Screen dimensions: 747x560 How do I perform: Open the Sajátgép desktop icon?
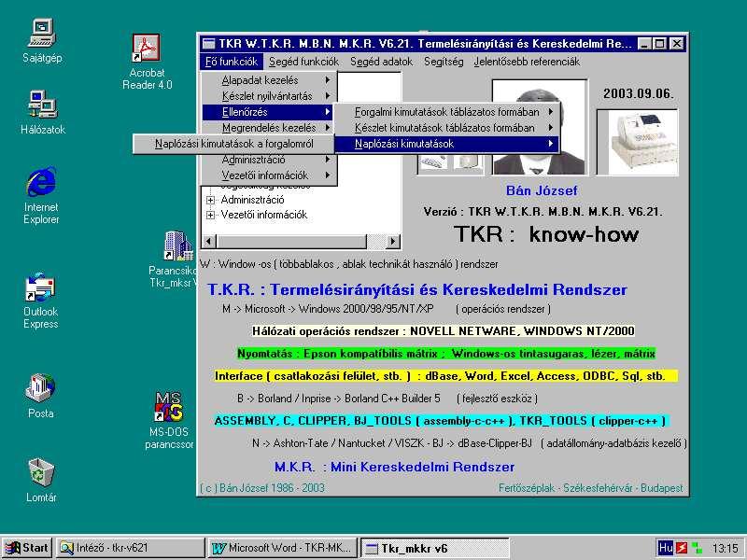[x=42, y=40]
